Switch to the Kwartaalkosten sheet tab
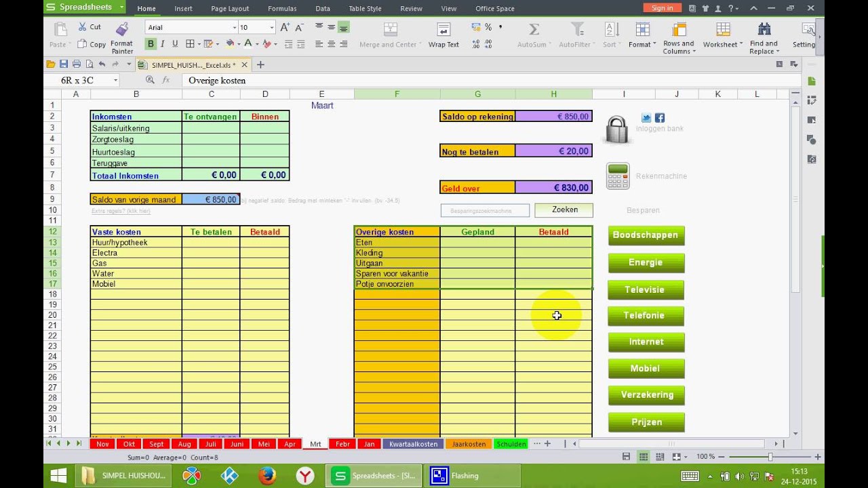 click(x=413, y=444)
